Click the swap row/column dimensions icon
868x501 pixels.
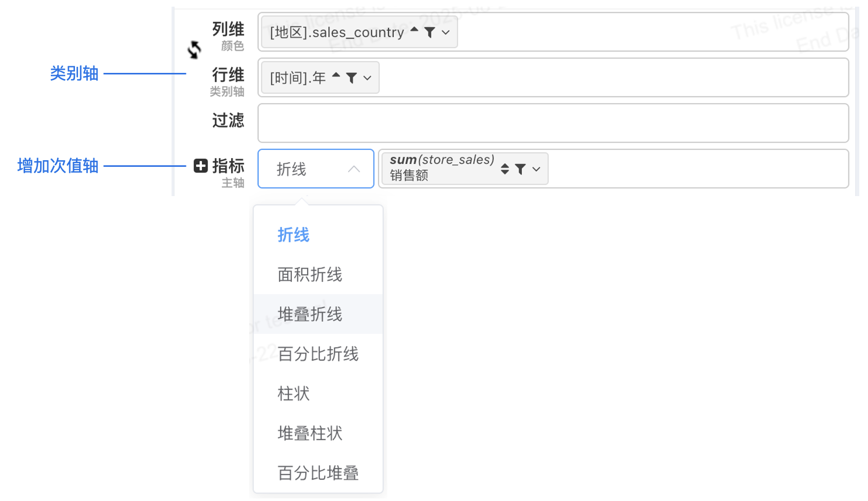pyautogui.click(x=194, y=50)
